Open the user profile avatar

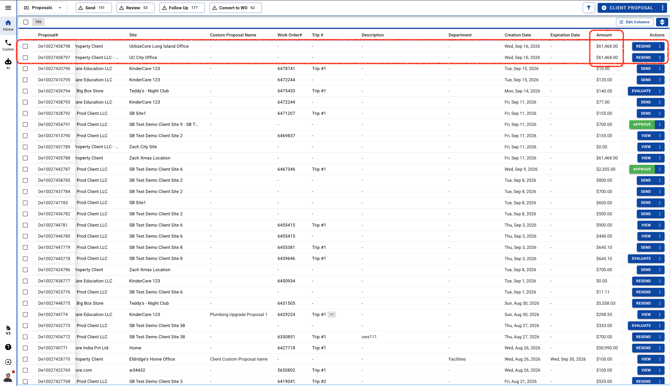8,377
